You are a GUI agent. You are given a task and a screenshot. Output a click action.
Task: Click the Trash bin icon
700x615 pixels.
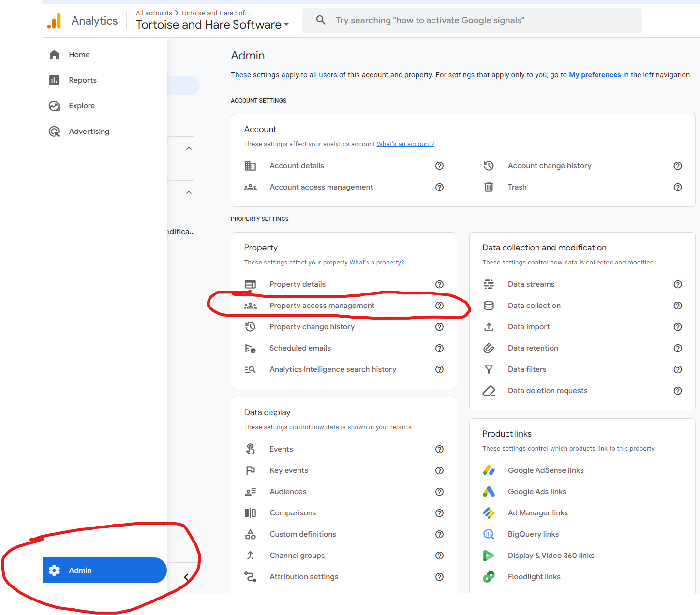(x=489, y=187)
